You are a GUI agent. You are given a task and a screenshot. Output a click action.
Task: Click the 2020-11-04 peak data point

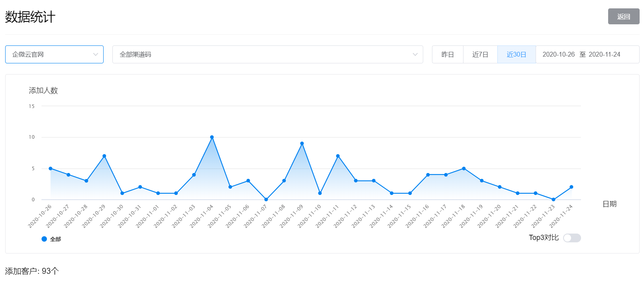pos(212,137)
